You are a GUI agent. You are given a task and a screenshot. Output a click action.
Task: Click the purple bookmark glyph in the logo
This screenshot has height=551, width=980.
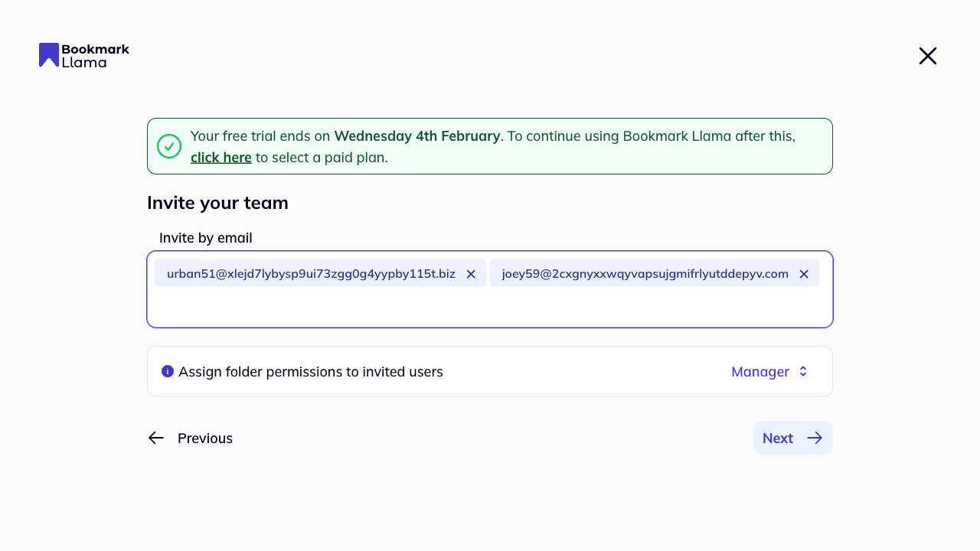(49, 55)
